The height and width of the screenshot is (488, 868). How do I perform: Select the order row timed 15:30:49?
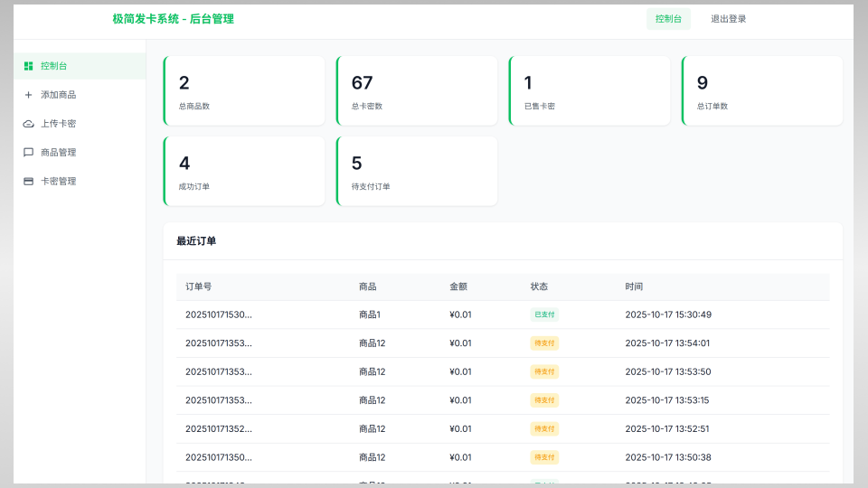coord(502,314)
